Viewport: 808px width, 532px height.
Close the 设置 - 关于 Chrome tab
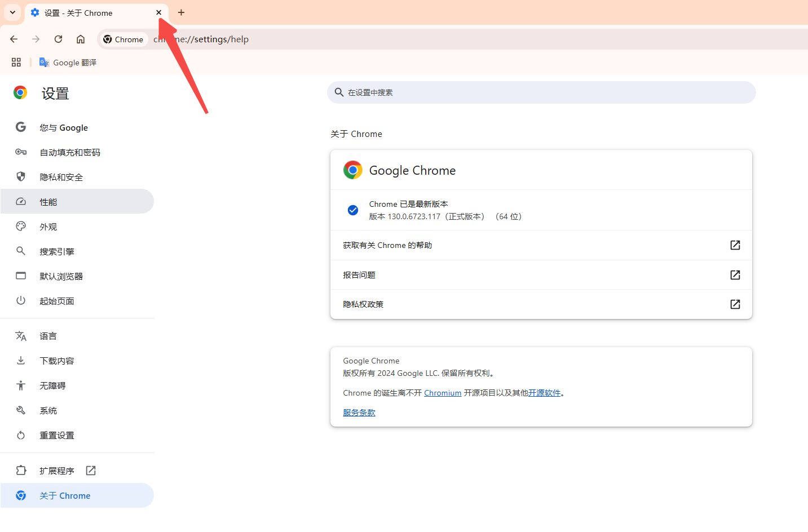(x=158, y=12)
